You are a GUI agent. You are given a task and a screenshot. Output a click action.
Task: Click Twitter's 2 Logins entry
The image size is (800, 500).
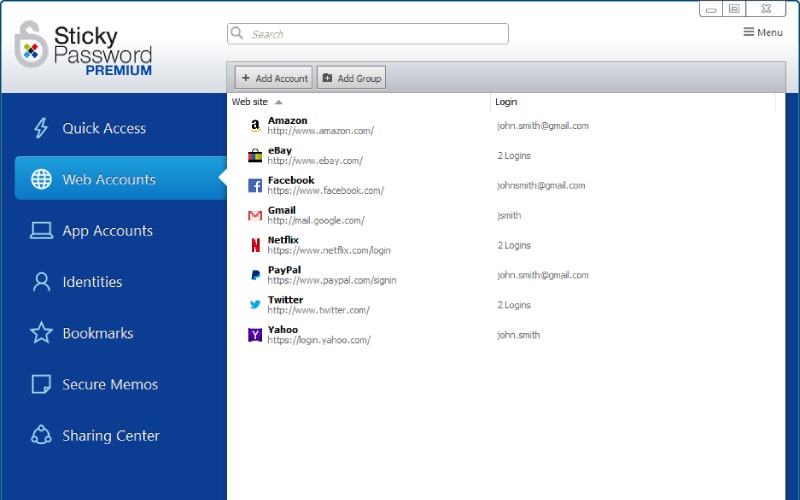tap(514, 305)
